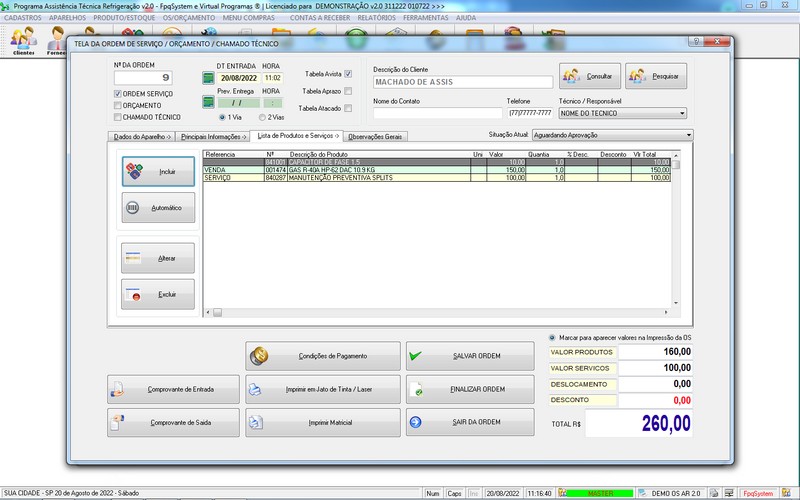Image resolution: width=800 pixels, height=500 pixels.
Task: Select Lista de Produtos e Serviços tab
Action: coord(297,136)
